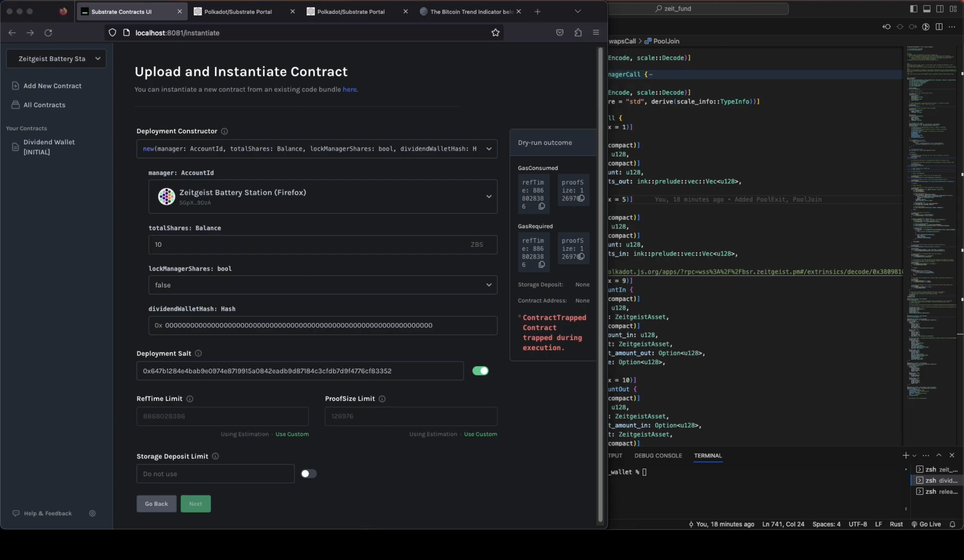
Task: Enable the Storage Deposit Limit toggle
Action: pos(308,474)
